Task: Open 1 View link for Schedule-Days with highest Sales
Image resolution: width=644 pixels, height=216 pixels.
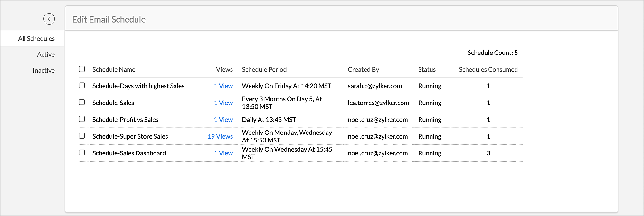Action: 223,86
